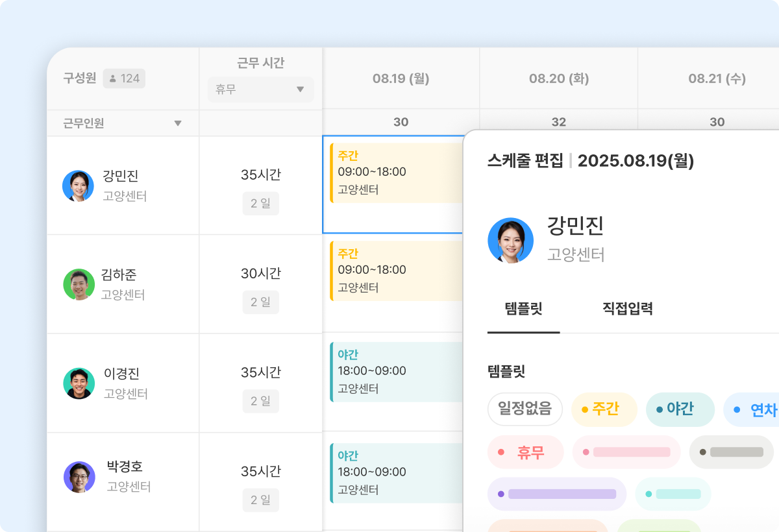Image resolution: width=779 pixels, height=532 pixels.
Task: Click 김하준's 2 일 badge
Action: coord(261,302)
